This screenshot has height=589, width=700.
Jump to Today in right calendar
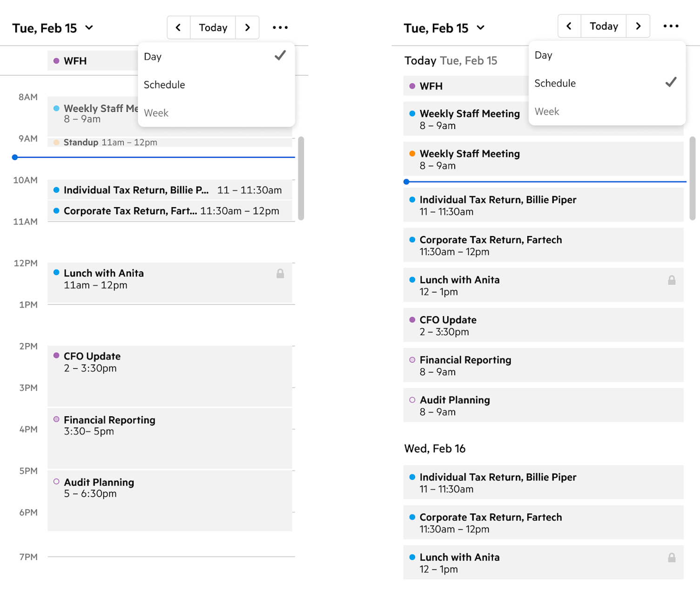(x=604, y=26)
